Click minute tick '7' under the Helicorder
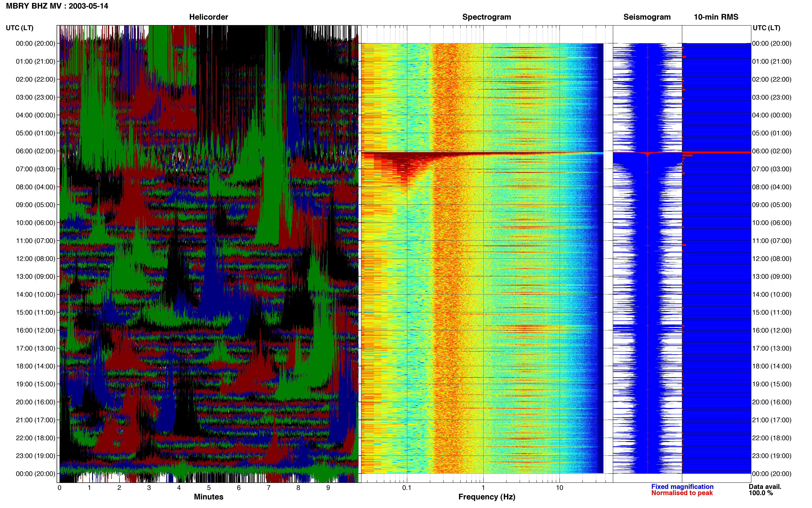The image size is (812, 508). [269, 488]
